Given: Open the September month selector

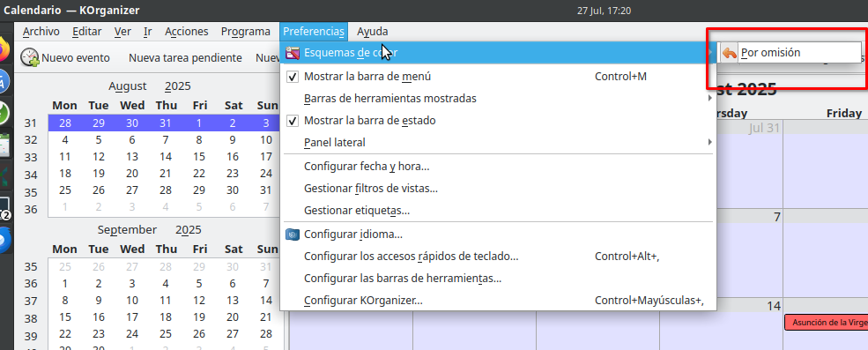Looking at the screenshot, I should coord(127,229).
